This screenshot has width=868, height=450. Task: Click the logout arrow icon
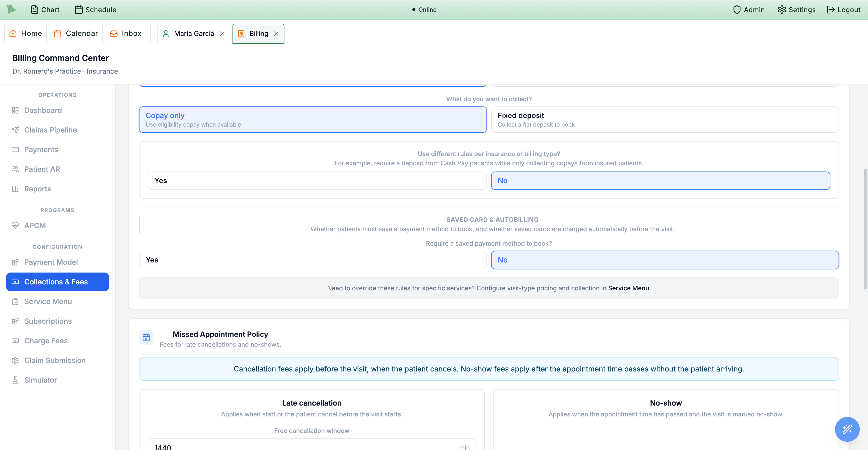tap(831, 10)
